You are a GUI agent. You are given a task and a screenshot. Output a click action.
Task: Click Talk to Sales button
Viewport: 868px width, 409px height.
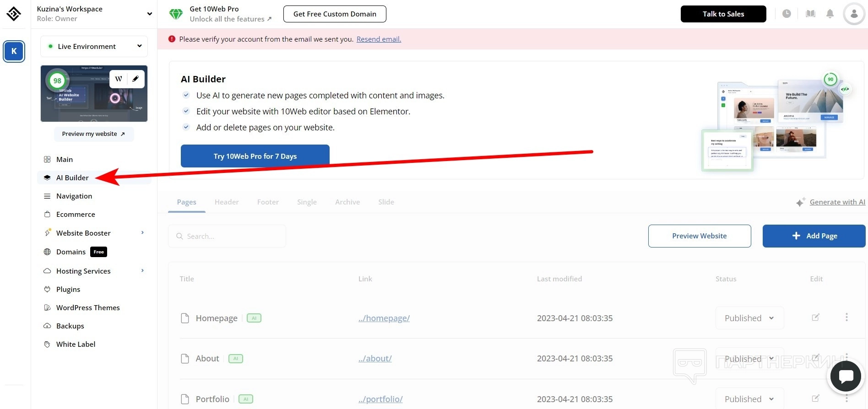pos(723,14)
